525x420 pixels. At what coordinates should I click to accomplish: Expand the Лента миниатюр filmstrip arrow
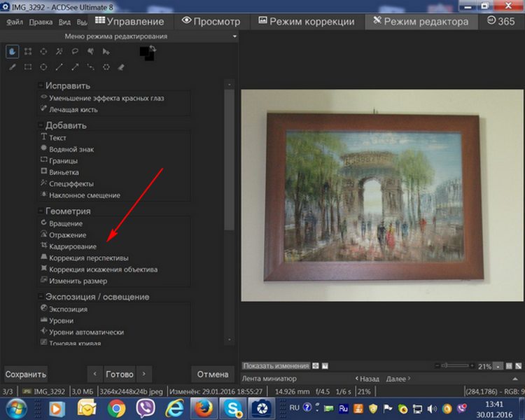coord(515,379)
